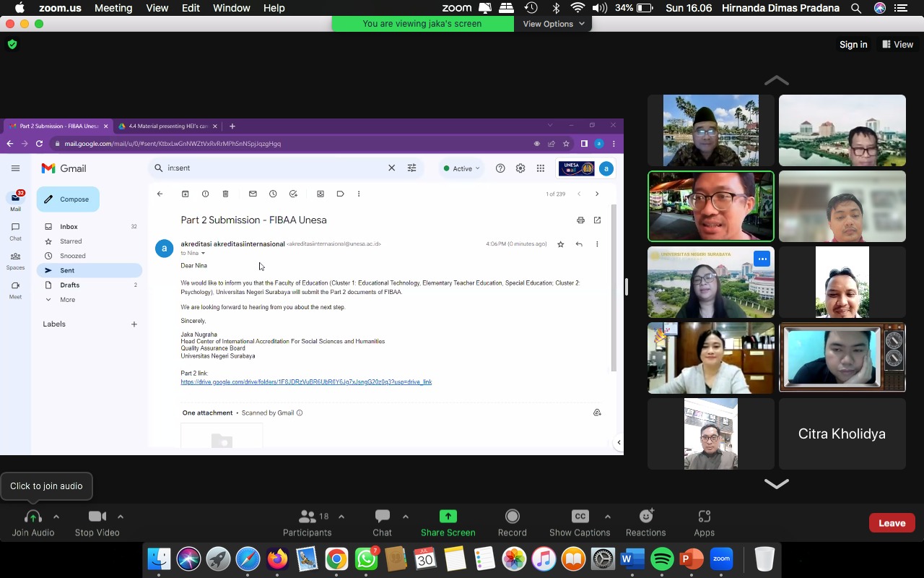The height and width of the screenshot is (578, 924).
Task: Open WhatsApp from Dock
Action: tap(366, 559)
